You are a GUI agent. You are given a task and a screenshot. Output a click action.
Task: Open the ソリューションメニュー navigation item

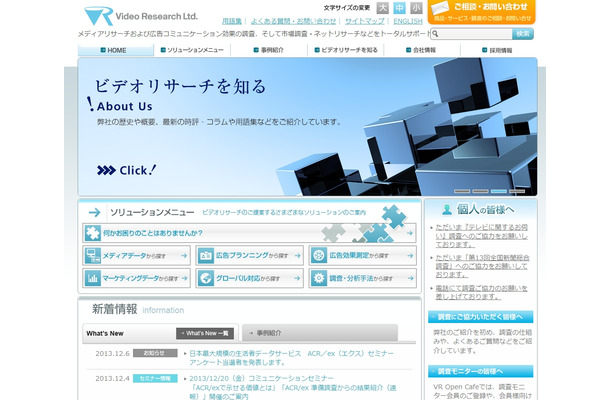192,50
